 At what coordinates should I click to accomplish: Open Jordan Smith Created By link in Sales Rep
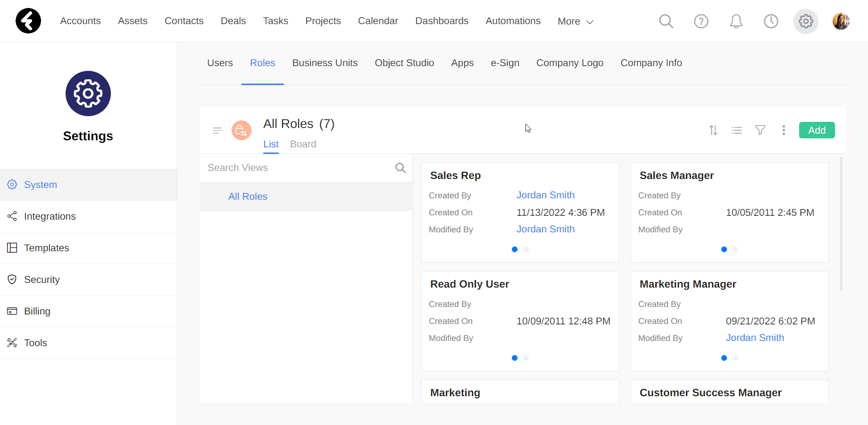point(545,195)
